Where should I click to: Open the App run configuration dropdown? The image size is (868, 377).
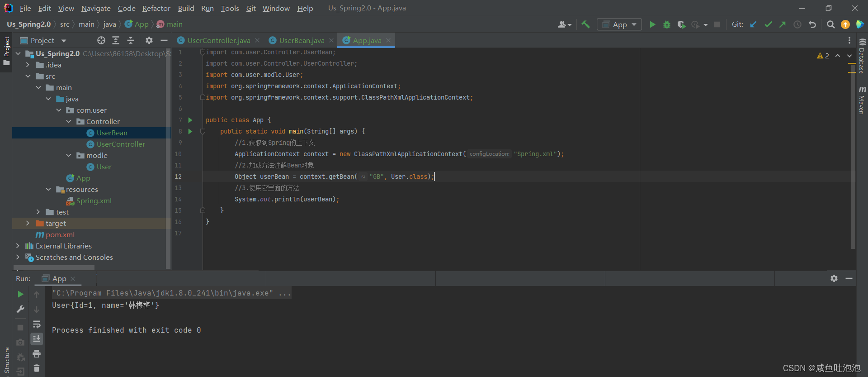pos(619,24)
